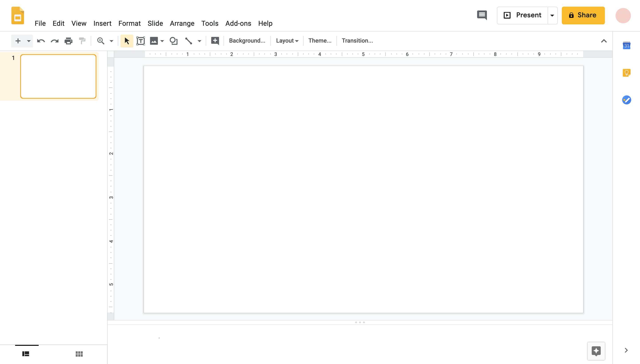Image resolution: width=640 pixels, height=364 pixels.
Task: Switch to filmstrip view
Action: [x=26, y=354]
